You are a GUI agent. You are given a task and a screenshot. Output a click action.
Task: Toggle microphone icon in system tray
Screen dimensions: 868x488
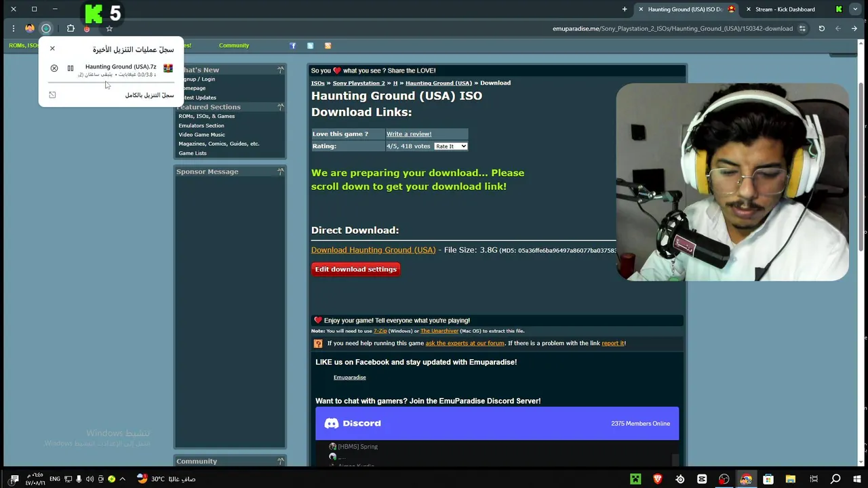tap(79, 479)
